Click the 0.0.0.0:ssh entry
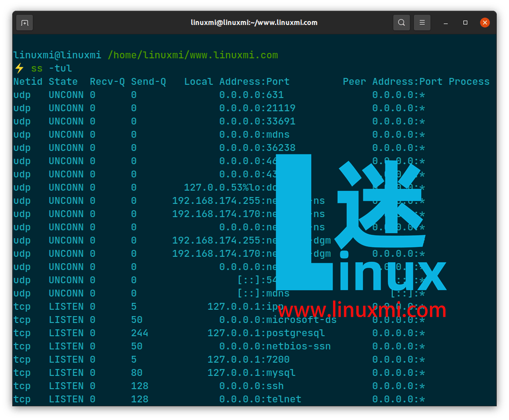The image size is (509, 420). coord(252,386)
